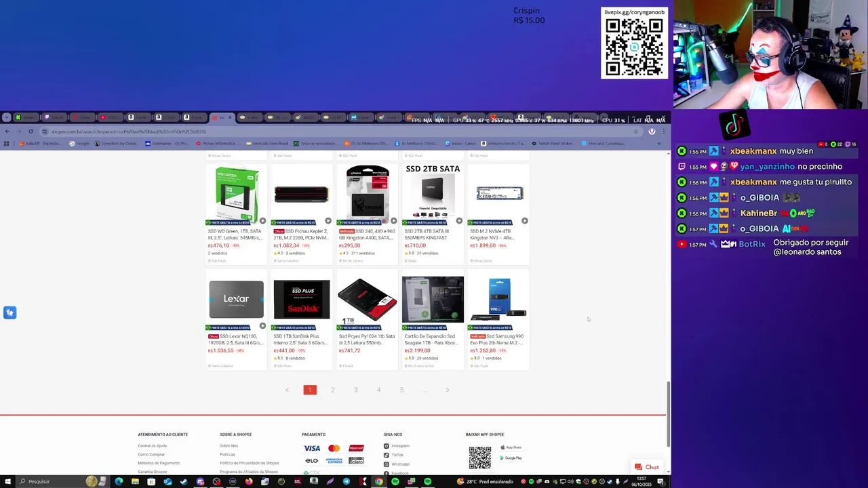The image size is (868, 488).
Task: Open the taskbar clock showing 13:57
Action: (642, 482)
